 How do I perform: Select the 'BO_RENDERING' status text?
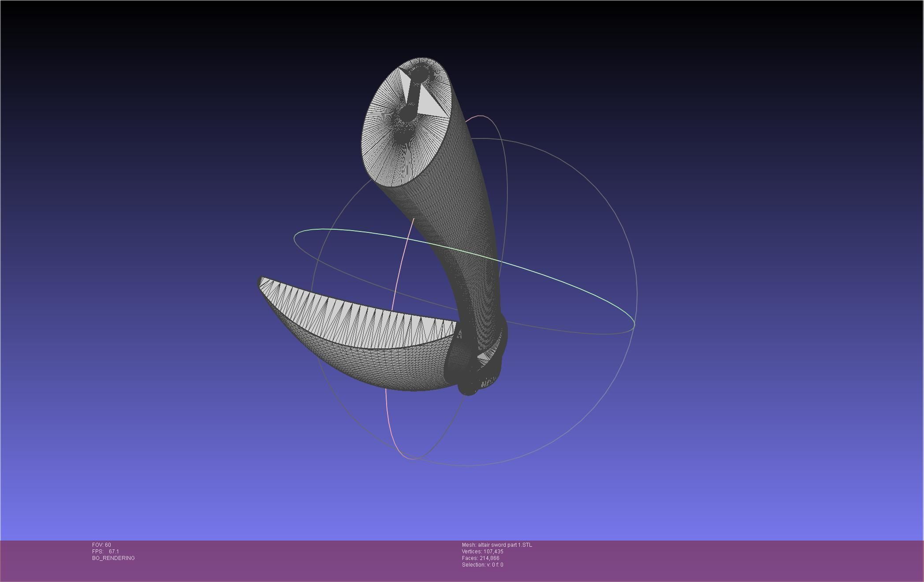(113, 558)
